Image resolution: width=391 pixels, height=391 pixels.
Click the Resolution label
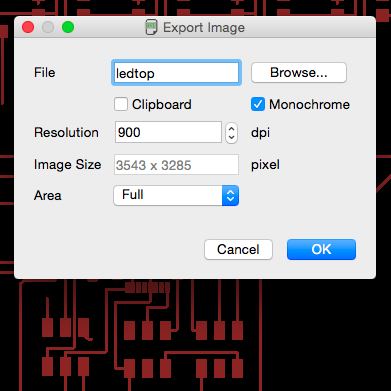(66, 132)
